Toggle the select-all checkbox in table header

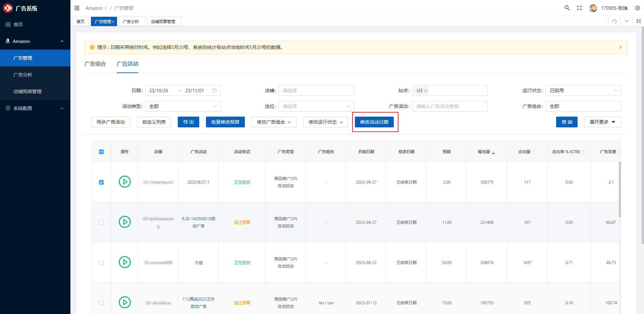tap(101, 152)
